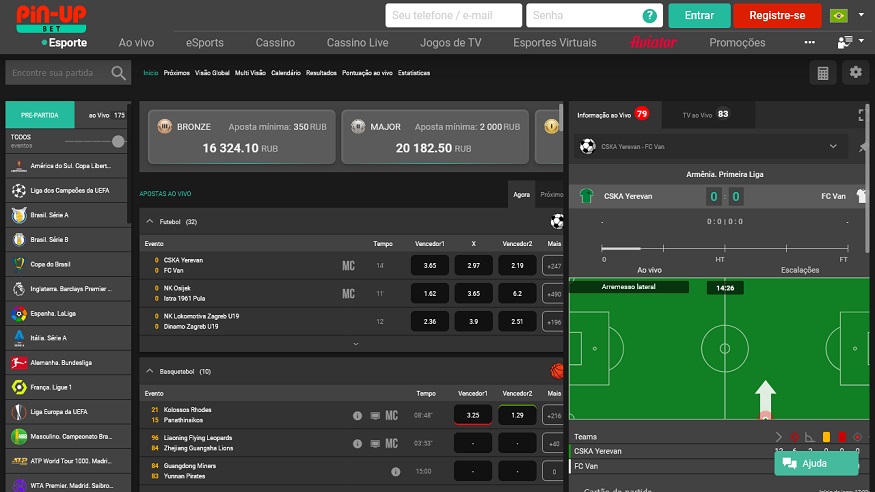Click the Registre-se button
Image resolution: width=875 pixels, height=492 pixels.
click(777, 16)
